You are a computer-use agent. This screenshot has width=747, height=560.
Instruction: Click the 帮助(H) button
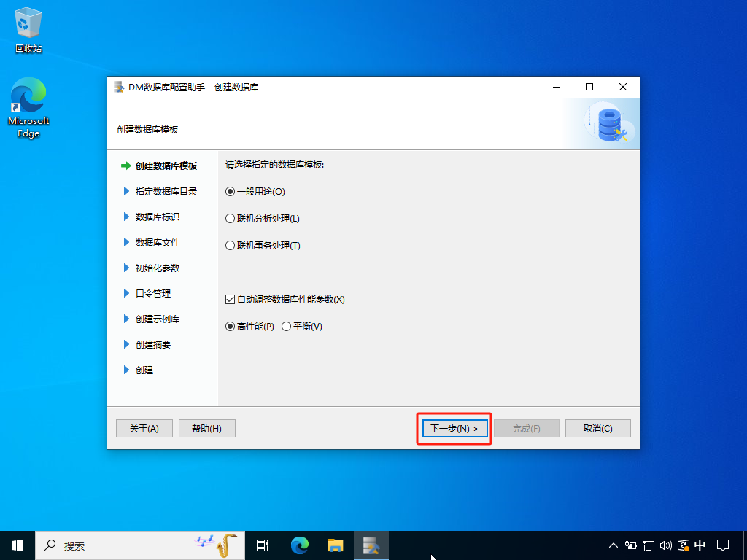[x=206, y=429]
